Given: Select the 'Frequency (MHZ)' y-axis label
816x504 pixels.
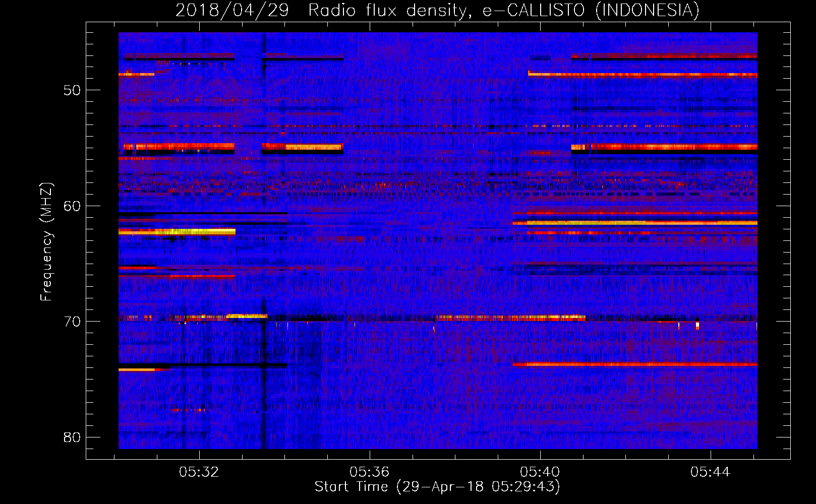Looking at the screenshot, I should [x=46, y=242].
